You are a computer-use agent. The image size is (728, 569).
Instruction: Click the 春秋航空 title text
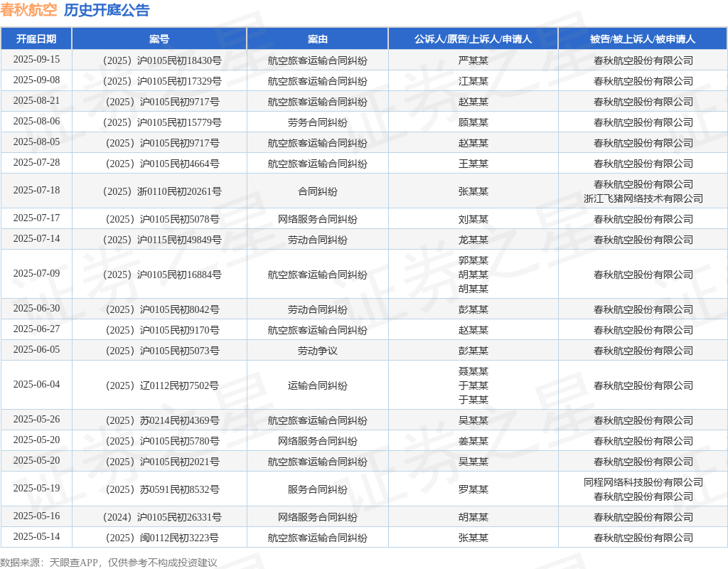28,10
